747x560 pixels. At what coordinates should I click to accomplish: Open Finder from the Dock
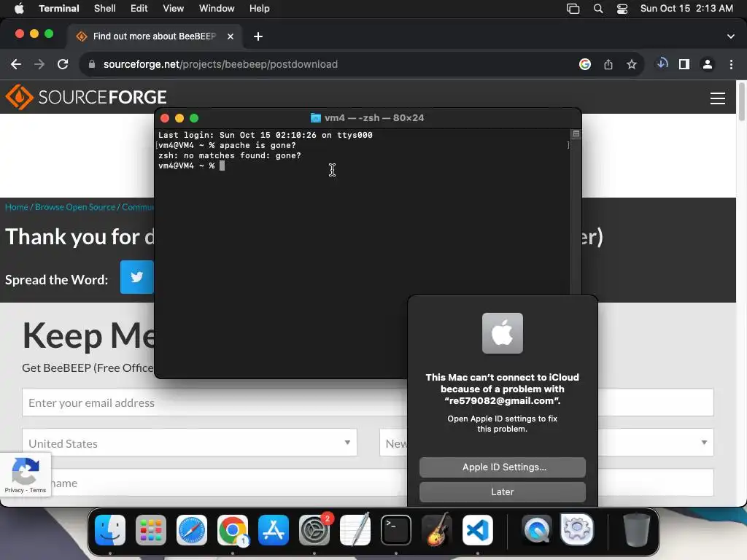click(x=110, y=530)
